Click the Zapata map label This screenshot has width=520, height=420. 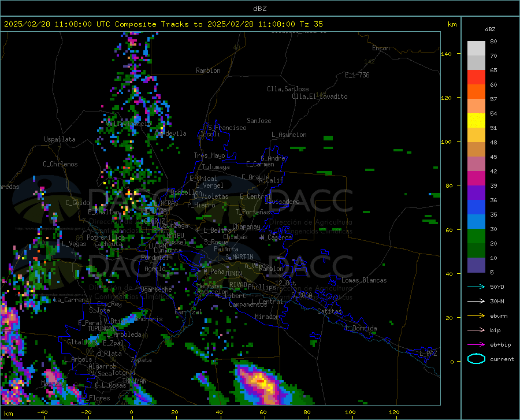(x=142, y=360)
